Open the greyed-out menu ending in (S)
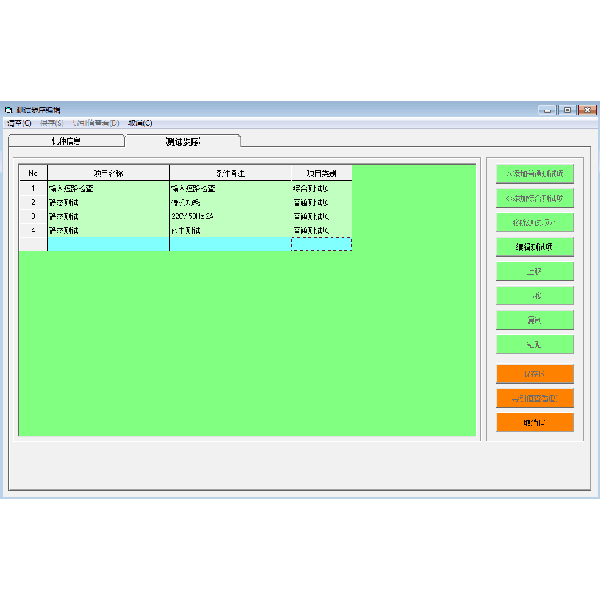This screenshot has width=600, height=600. (52, 123)
